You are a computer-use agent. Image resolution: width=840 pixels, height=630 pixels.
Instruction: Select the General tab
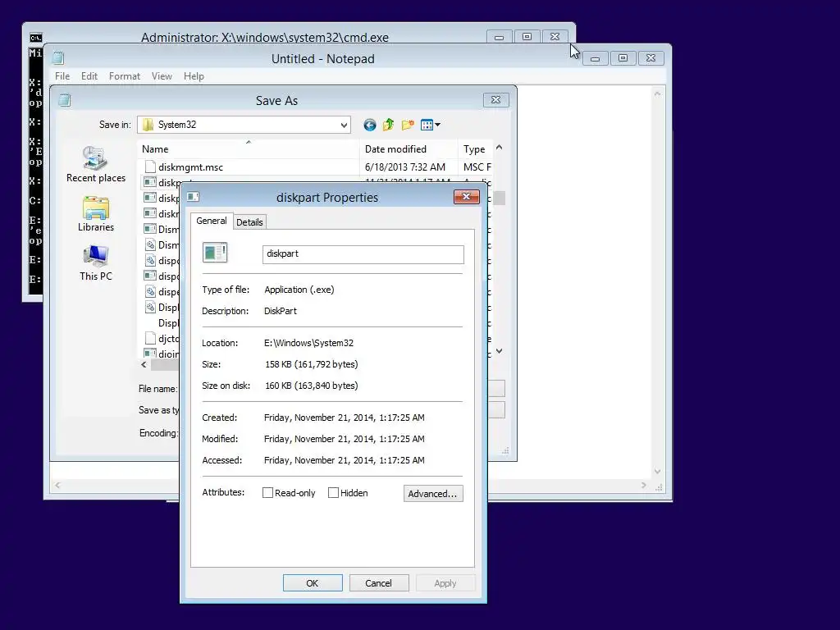(212, 221)
